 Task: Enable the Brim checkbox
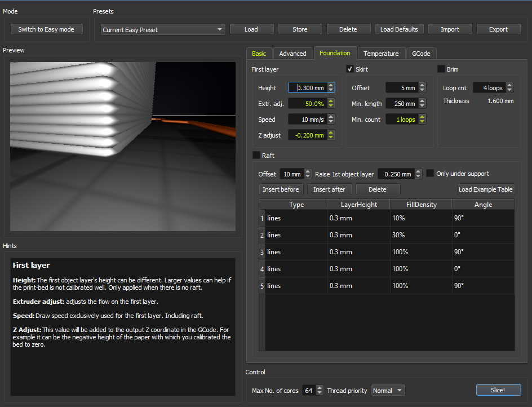[441, 69]
